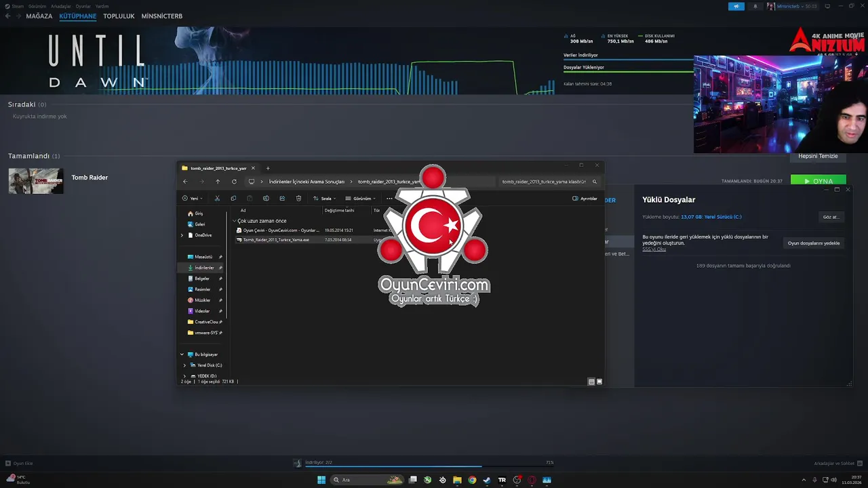
Task: Expand the 'Yerel Disk (C:)' tree node
Action: [x=184, y=365]
